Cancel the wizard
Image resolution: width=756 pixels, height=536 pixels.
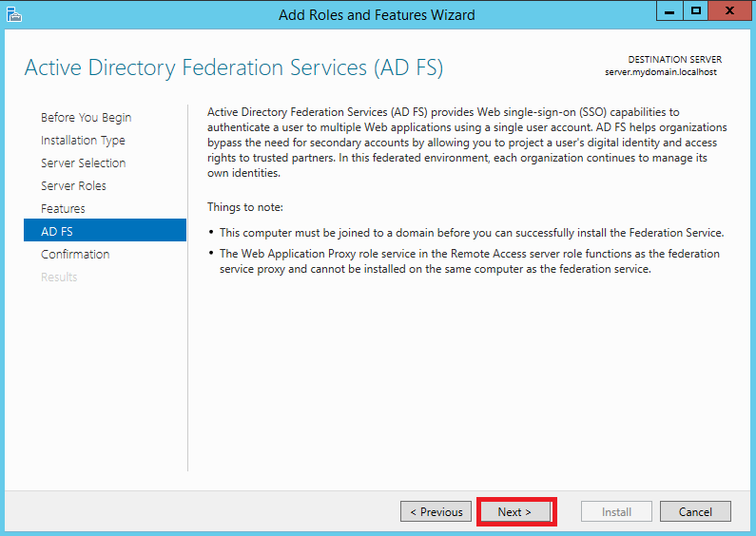695,511
